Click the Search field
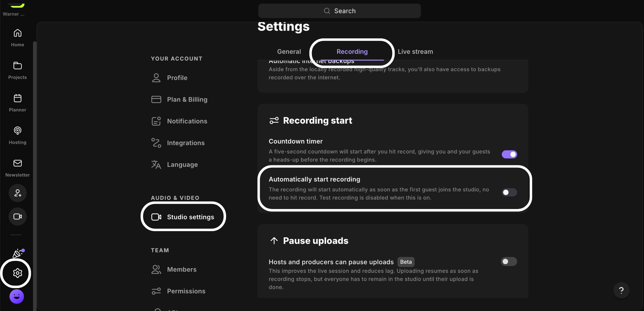644x311 pixels. click(x=340, y=11)
